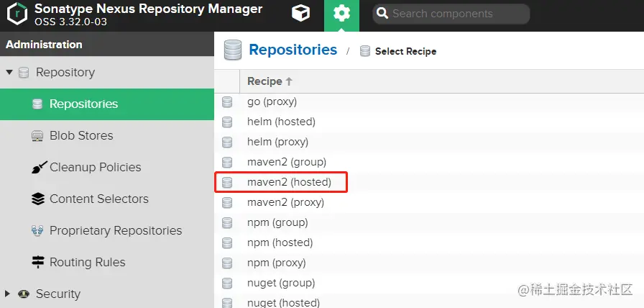Select the nuget (group) recipe
This screenshot has height=308, width=644.
click(281, 283)
